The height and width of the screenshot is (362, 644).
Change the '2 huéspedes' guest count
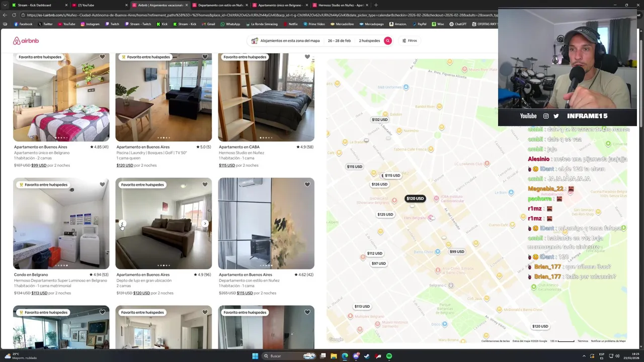(369, 41)
